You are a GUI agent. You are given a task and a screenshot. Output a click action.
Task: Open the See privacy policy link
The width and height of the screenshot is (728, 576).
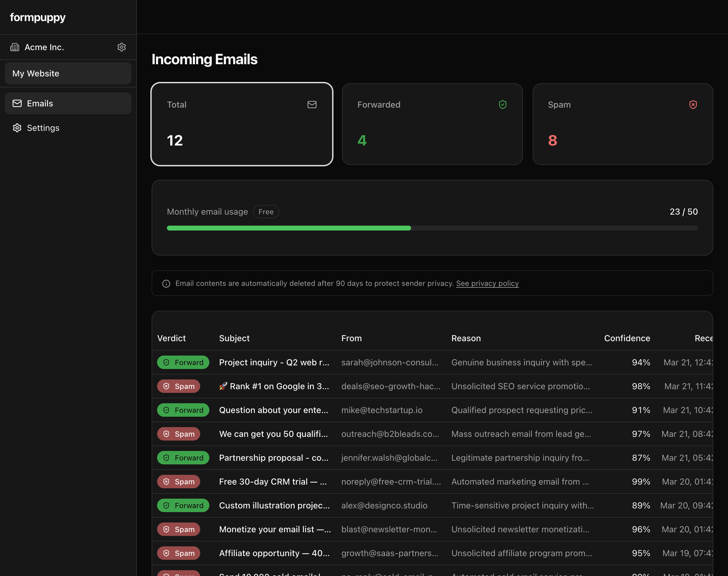[x=487, y=284]
